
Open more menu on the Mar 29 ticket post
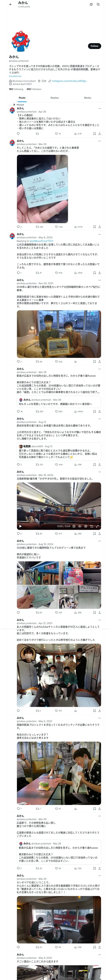point(99,141)
